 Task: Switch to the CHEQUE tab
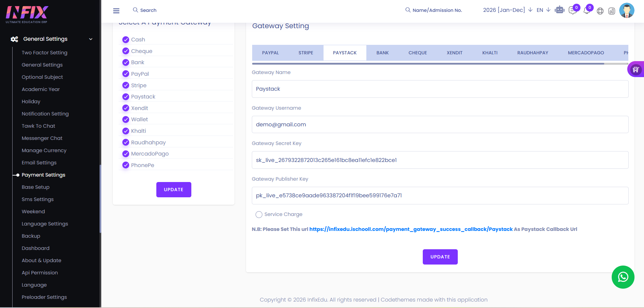coord(418,53)
